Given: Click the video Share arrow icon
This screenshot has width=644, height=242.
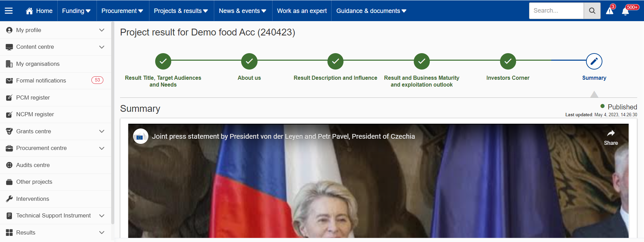Looking at the screenshot, I should (x=611, y=133).
